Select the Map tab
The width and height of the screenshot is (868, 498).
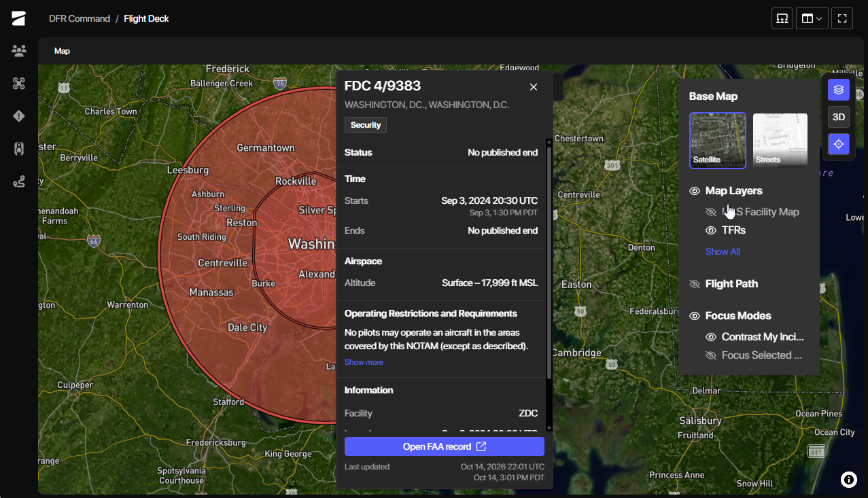coord(62,51)
